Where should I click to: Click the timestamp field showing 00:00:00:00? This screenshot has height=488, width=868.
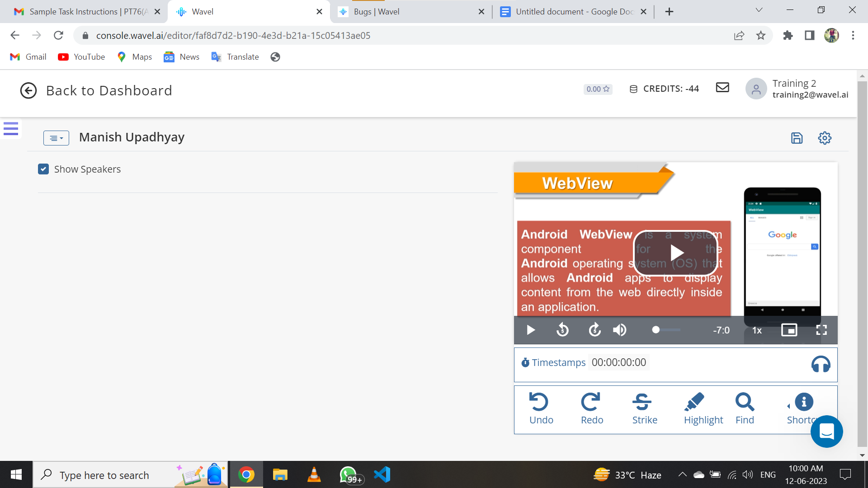click(x=618, y=362)
